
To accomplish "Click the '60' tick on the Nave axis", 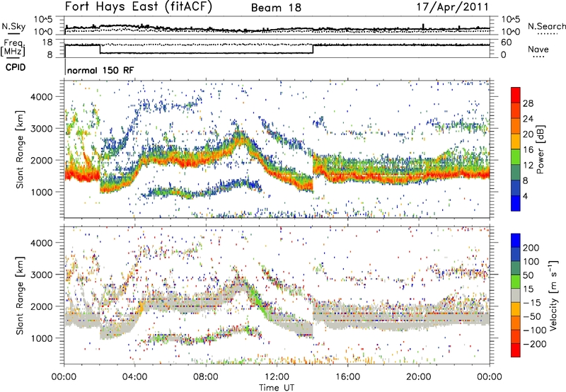I will tap(507, 42).
